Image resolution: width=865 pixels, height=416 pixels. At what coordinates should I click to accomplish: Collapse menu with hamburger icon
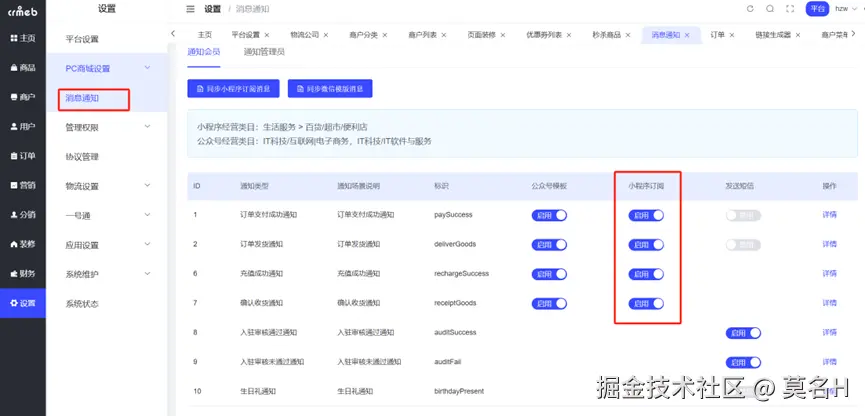point(190,9)
